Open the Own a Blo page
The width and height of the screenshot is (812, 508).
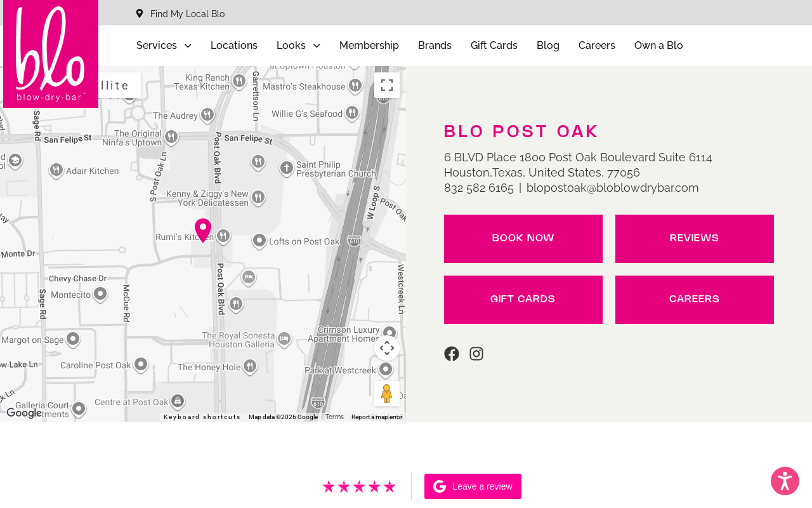pyautogui.click(x=658, y=45)
